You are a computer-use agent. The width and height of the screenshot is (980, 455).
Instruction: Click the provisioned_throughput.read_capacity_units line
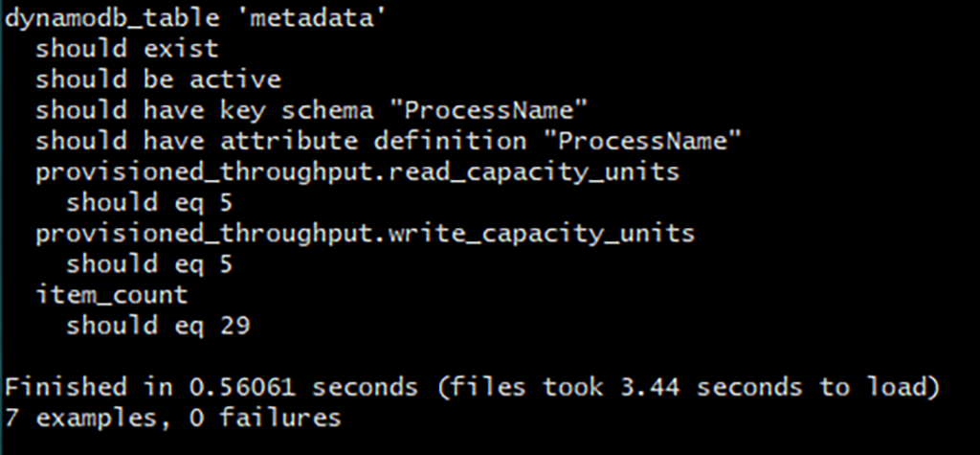coord(358,171)
